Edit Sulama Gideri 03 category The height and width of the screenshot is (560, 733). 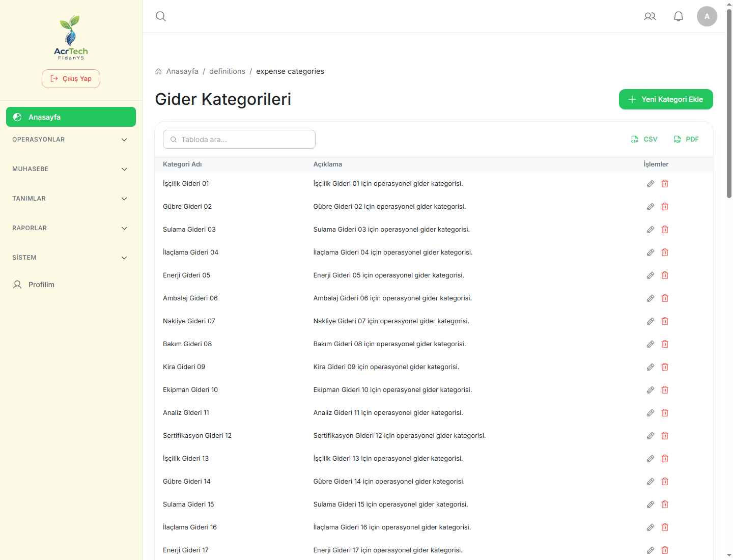pyautogui.click(x=651, y=230)
